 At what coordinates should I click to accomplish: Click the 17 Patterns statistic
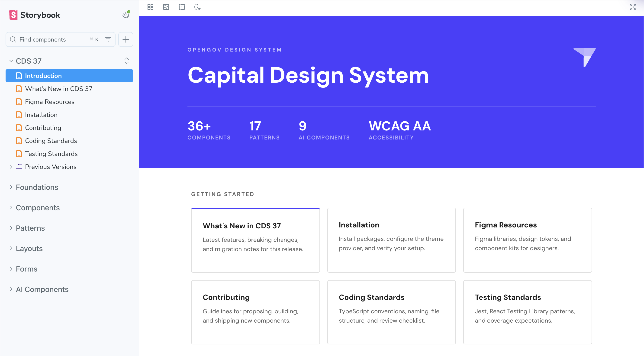[264, 130]
